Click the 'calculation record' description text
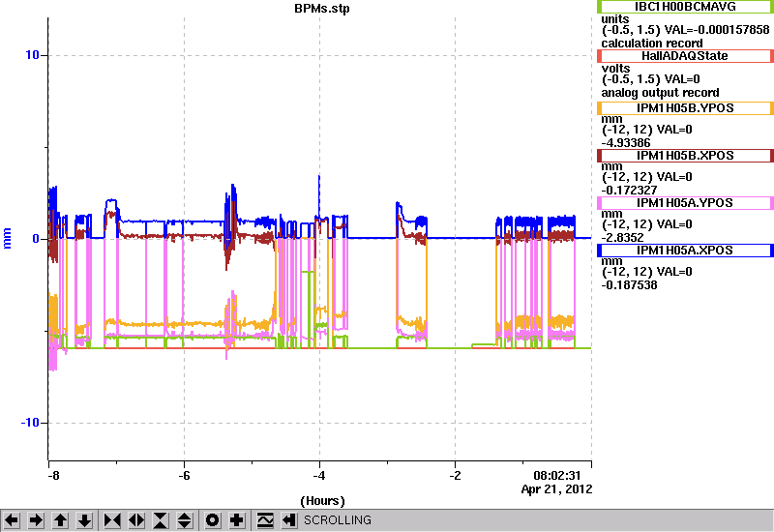This screenshot has width=774, height=532. (x=651, y=44)
